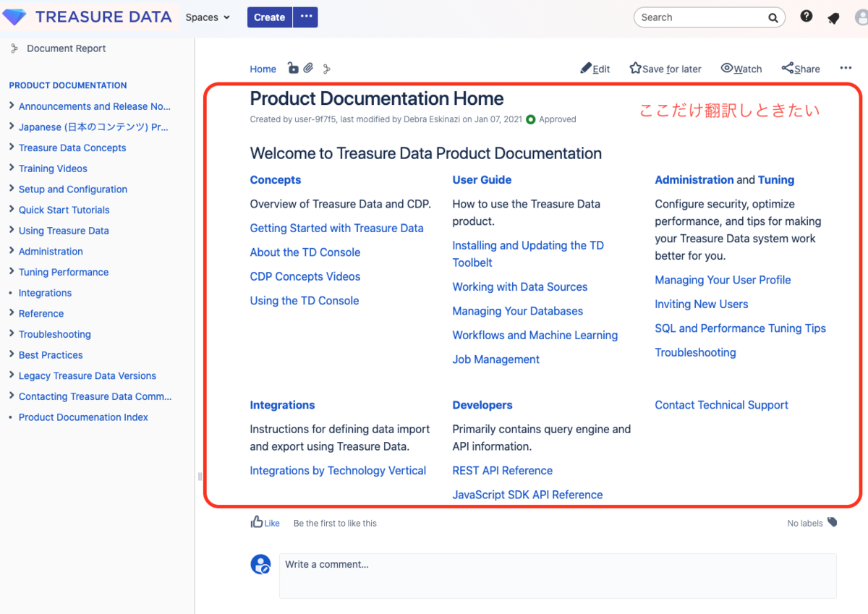The height and width of the screenshot is (614, 868).
Task: Expand Quick Start Tutorials chevron
Action: 12,210
